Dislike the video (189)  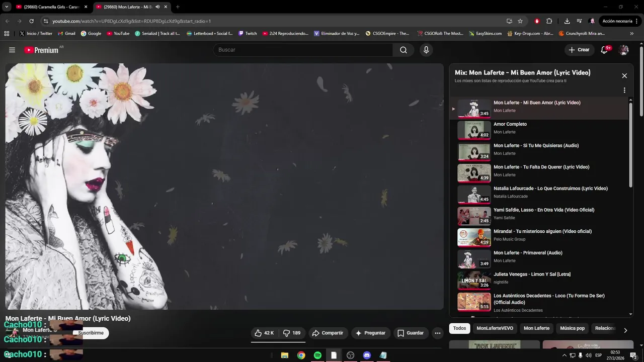pyautogui.click(x=292, y=333)
